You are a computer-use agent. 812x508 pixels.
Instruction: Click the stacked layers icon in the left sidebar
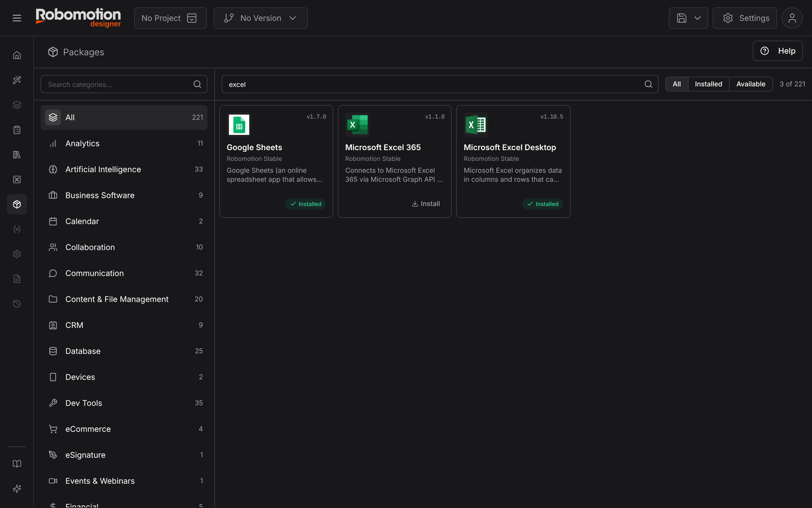pyautogui.click(x=17, y=105)
